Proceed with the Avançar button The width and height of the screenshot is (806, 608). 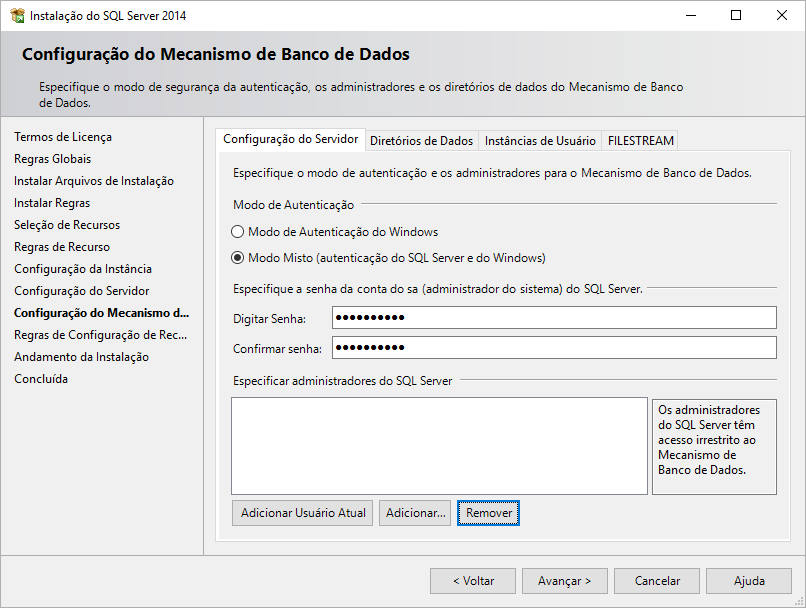[x=565, y=581]
